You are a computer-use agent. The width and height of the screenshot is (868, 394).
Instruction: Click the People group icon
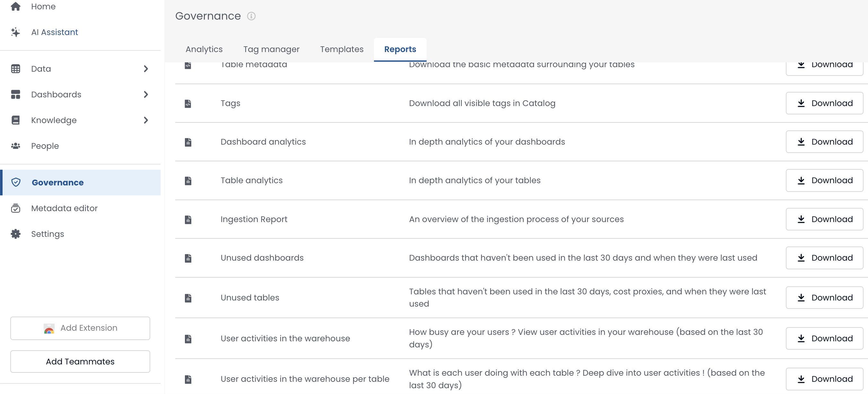tap(15, 146)
